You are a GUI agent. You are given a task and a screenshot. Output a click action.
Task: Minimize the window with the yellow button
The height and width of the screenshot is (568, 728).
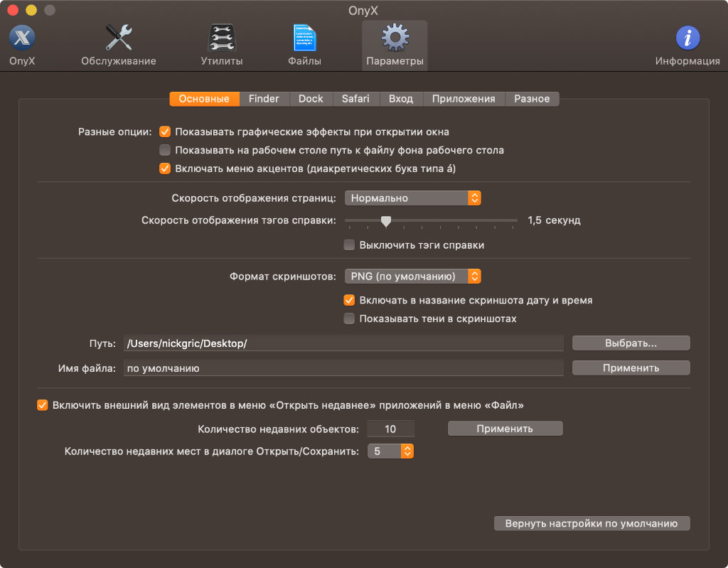click(31, 10)
